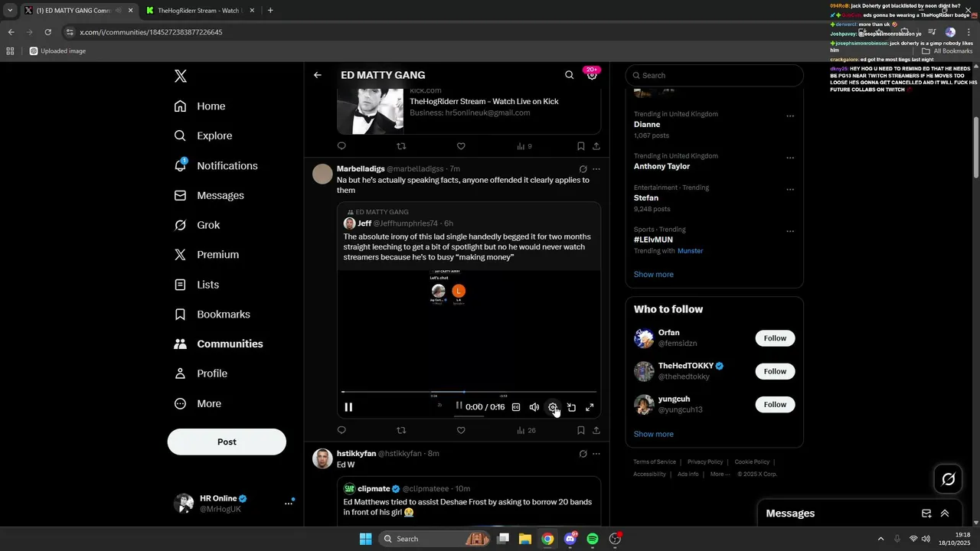
Task: Reply to the Marbelladigs post
Action: coord(341,430)
